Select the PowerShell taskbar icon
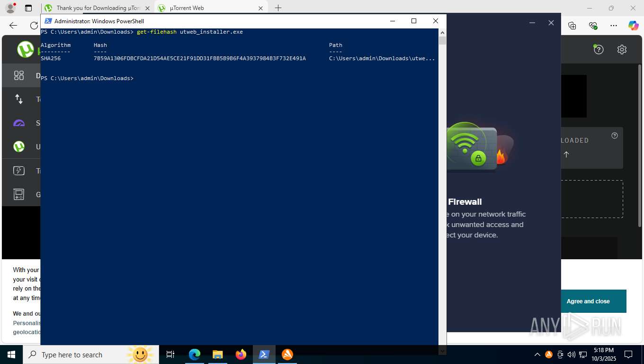This screenshot has height=364, width=644. coord(264,355)
